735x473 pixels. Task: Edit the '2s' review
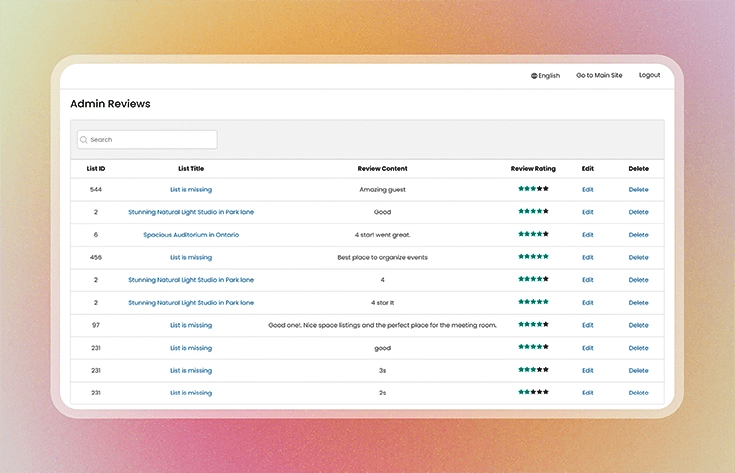(587, 393)
